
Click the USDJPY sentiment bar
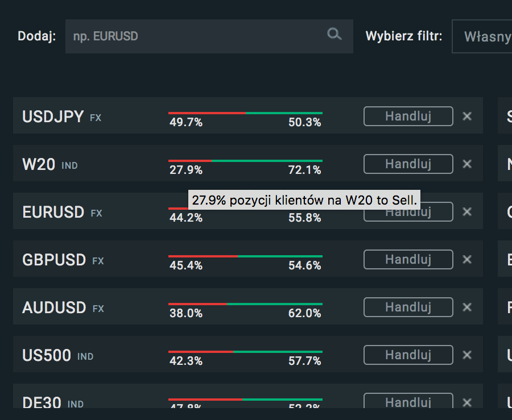[245, 113]
